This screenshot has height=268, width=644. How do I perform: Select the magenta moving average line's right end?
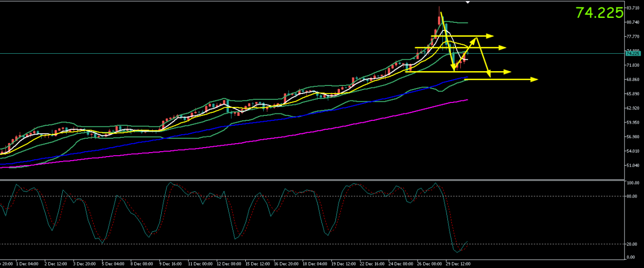pyautogui.click(x=467, y=99)
